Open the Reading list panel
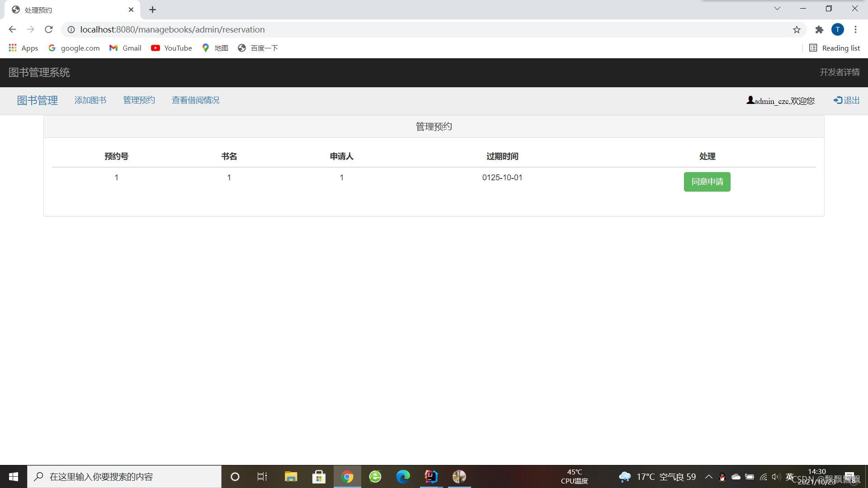Image resolution: width=868 pixels, height=488 pixels. pos(835,48)
